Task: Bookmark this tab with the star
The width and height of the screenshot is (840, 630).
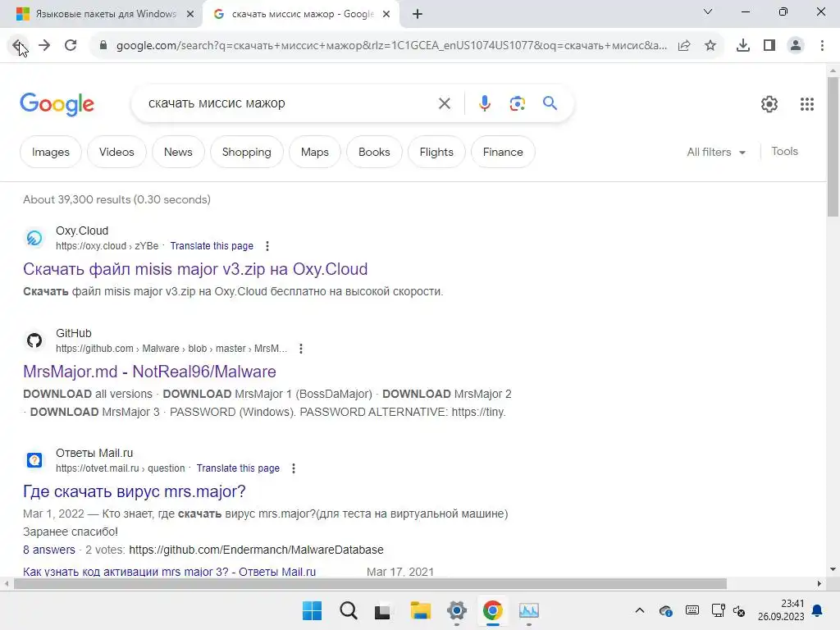Action: 710,46
